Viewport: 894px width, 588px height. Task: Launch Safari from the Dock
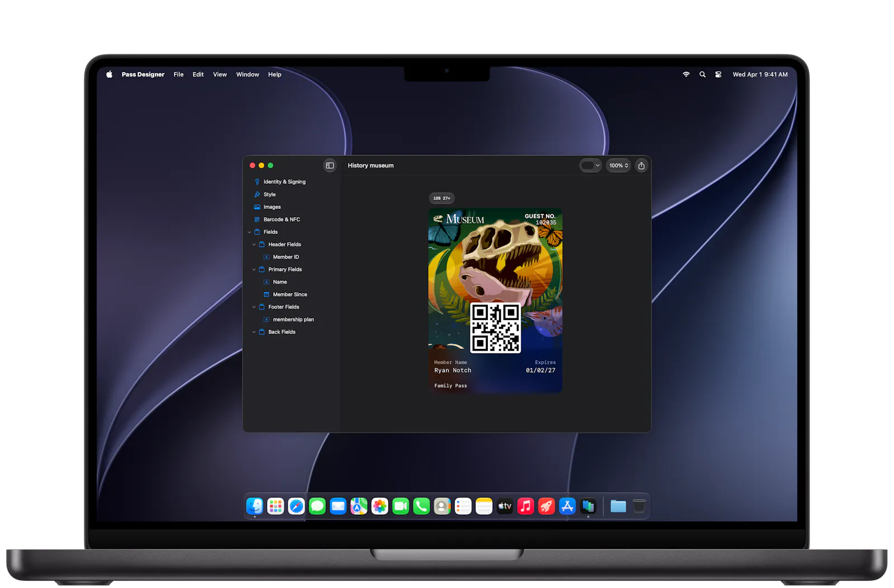point(297,506)
